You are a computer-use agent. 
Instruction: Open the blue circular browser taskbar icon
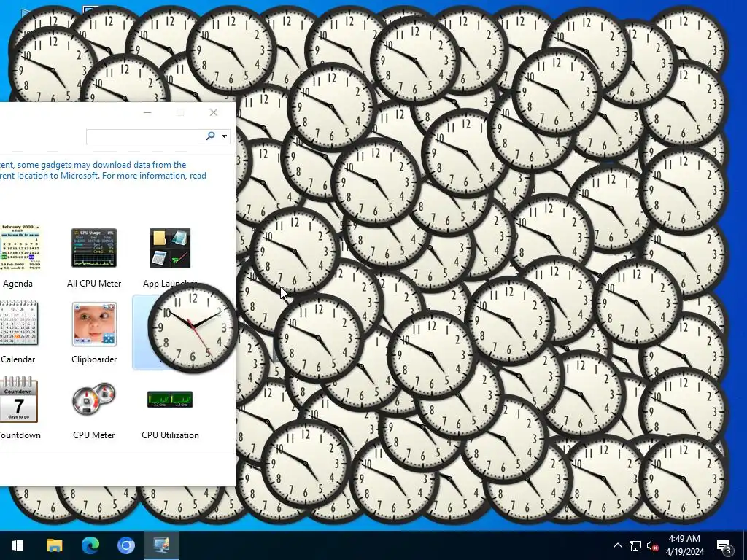125,545
